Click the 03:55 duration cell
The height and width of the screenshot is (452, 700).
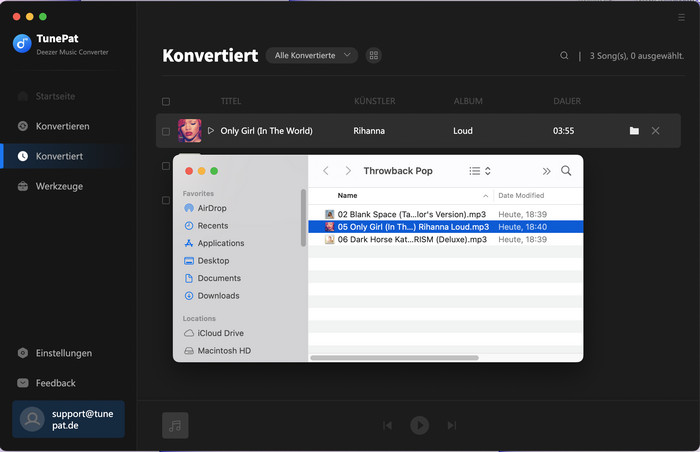[x=563, y=131]
